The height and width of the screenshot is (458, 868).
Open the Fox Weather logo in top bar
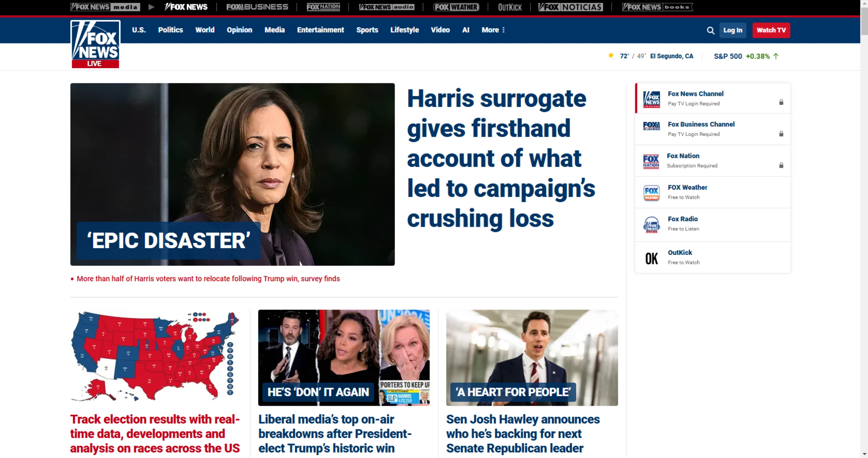tap(456, 7)
